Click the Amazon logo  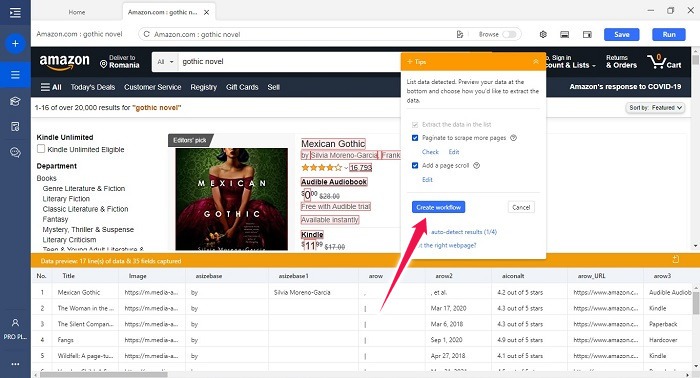(x=64, y=62)
